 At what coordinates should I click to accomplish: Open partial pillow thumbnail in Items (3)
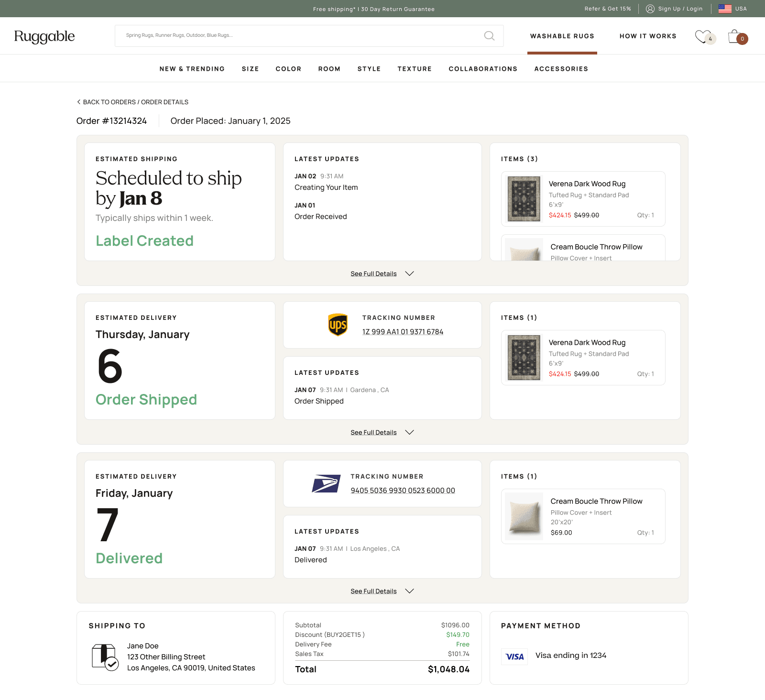(524, 250)
